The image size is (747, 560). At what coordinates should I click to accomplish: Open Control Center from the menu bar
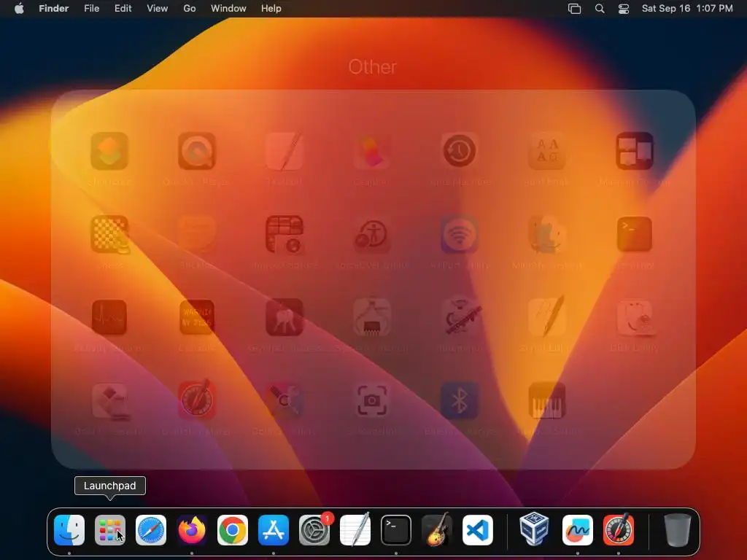624,9
